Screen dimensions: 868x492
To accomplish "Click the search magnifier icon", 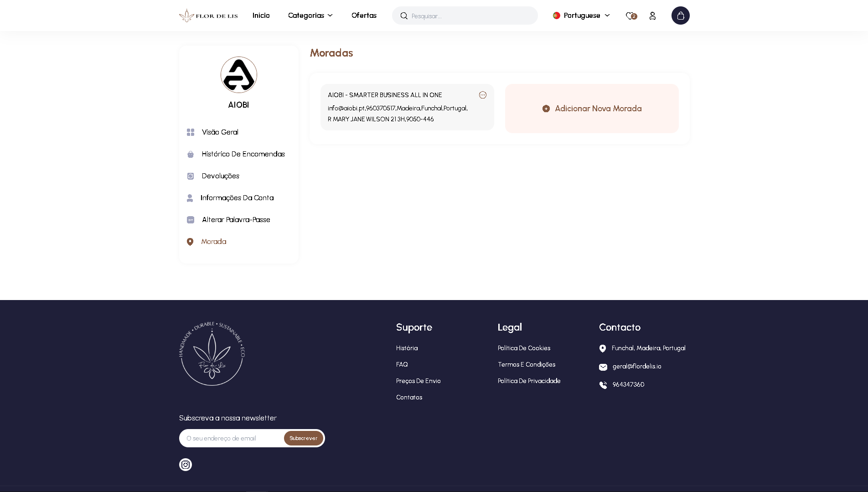I will click(404, 16).
